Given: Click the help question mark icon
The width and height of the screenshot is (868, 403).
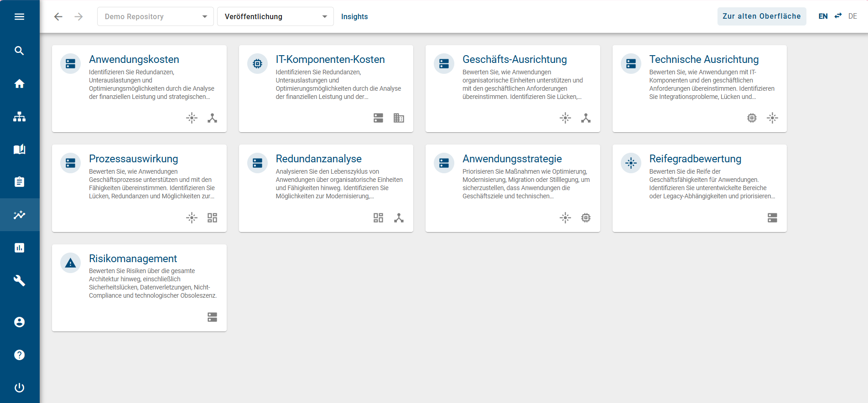Looking at the screenshot, I should (x=19, y=355).
